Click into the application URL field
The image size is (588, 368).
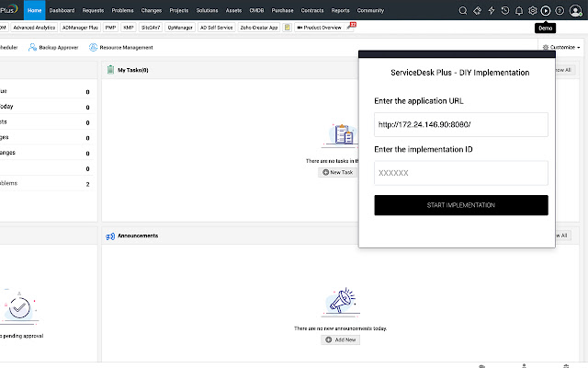pyautogui.click(x=461, y=125)
